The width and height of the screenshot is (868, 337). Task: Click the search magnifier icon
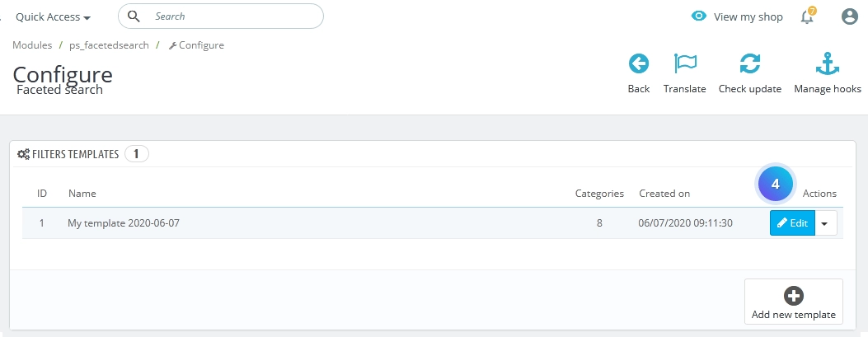click(134, 16)
